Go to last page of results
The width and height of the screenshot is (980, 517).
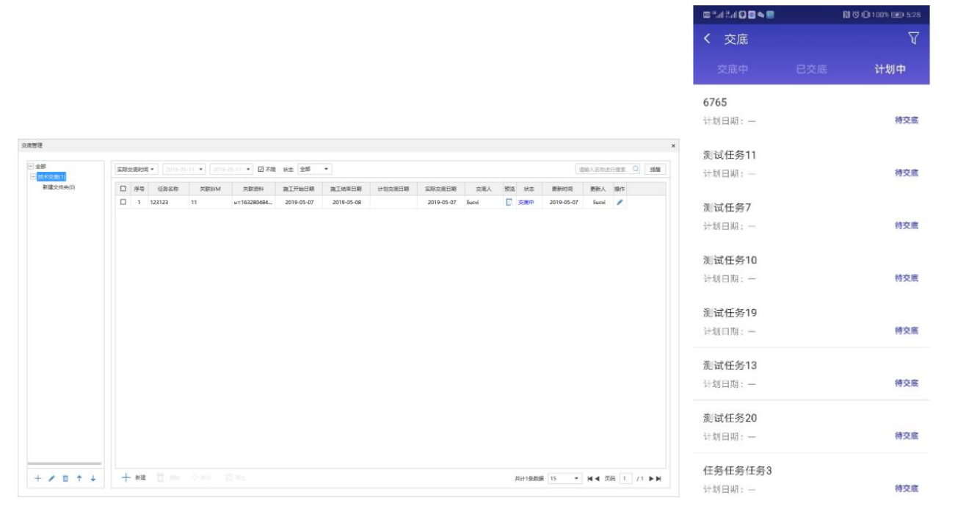coord(658,478)
